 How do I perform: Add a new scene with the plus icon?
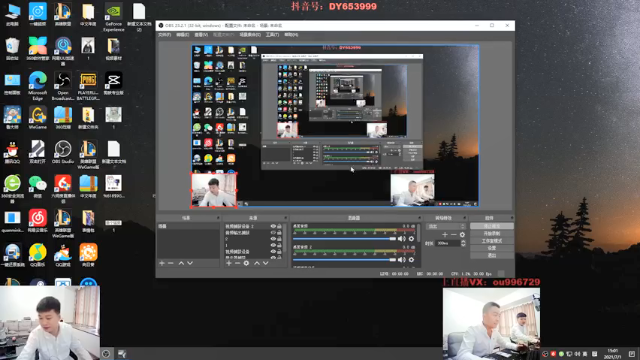pos(162,263)
